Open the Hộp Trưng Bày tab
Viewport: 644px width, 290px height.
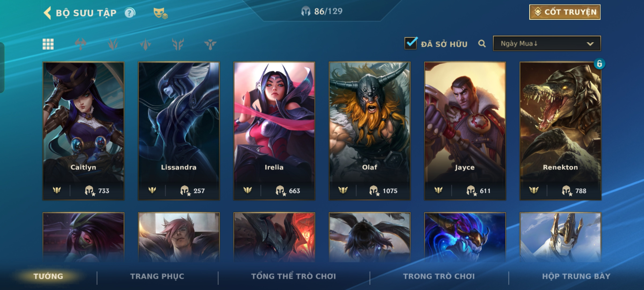(x=576, y=276)
